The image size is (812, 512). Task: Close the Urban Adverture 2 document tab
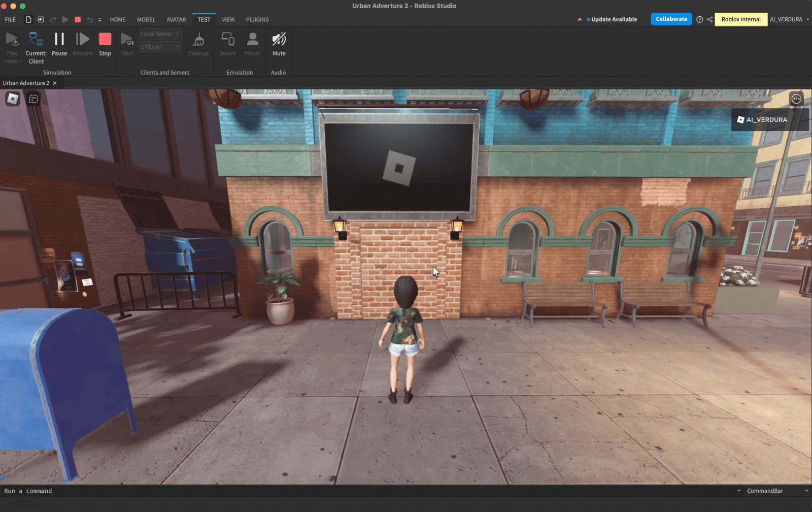(x=55, y=83)
